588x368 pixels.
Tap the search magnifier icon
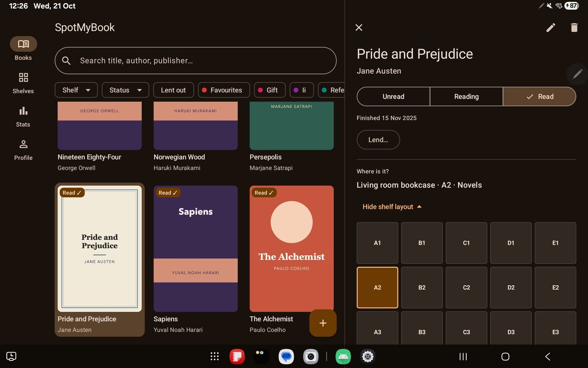66,61
